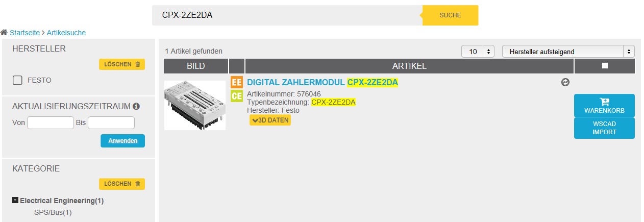This screenshot has width=644, height=222.
Task: Click the circular refresh icon beside the article
Action: (x=565, y=82)
